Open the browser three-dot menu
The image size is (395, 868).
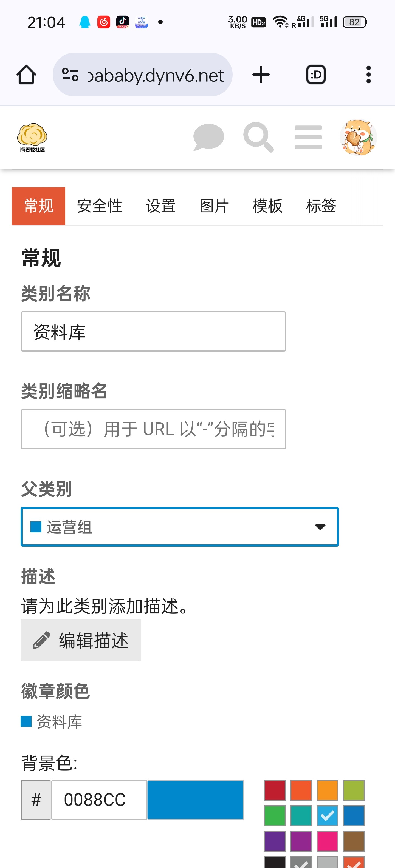coord(368,75)
